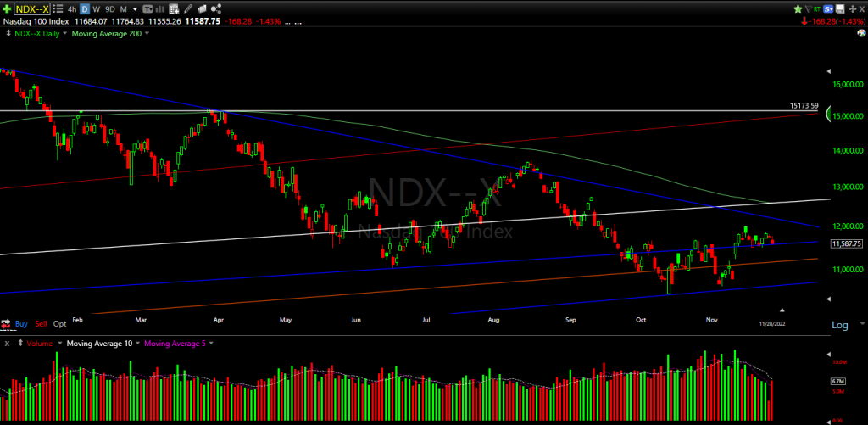The image size is (868, 425).
Task: Toggle the green favorite star
Action: tap(798, 8)
